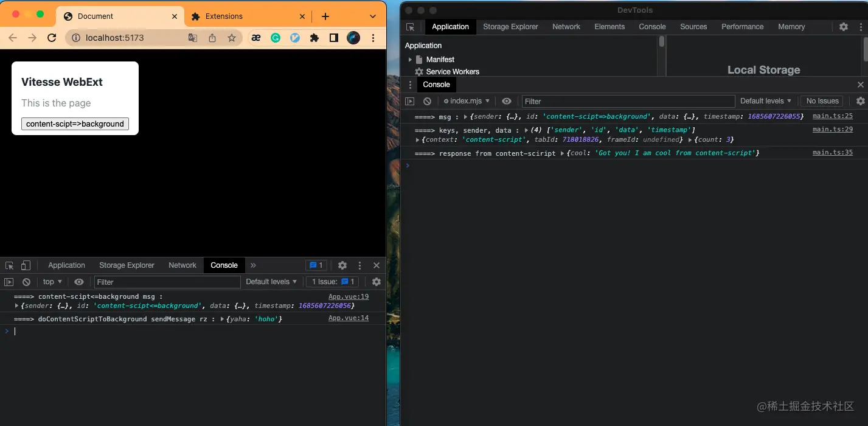The height and width of the screenshot is (426, 868).
Task: Open the Network tab in docked DevTools
Action: click(x=182, y=265)
